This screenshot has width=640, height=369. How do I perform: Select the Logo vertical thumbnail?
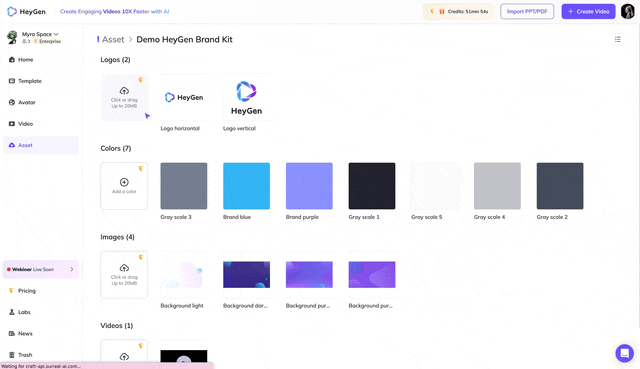247,97
